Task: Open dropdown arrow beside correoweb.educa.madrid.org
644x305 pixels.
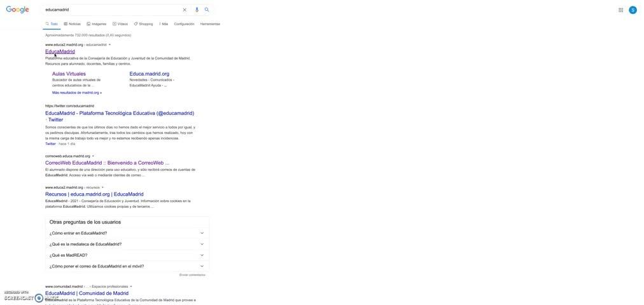Action: pyautogui.click(x=94, y=156)
